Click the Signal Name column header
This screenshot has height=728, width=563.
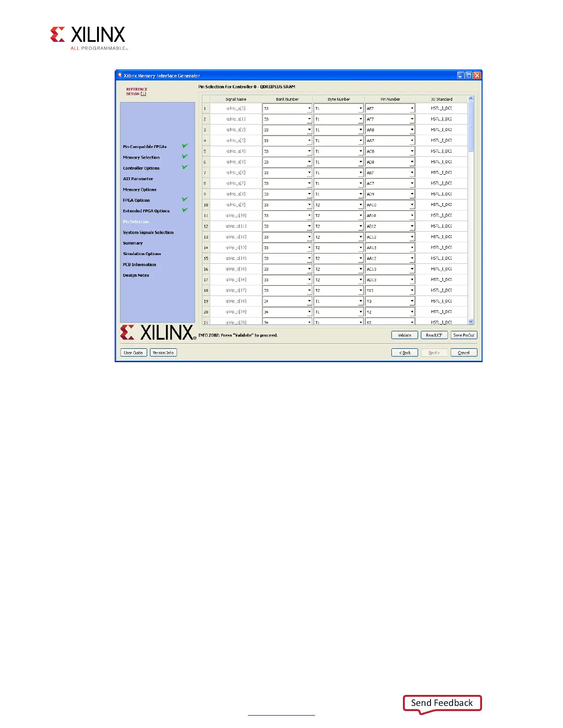[x=236, y=99]
